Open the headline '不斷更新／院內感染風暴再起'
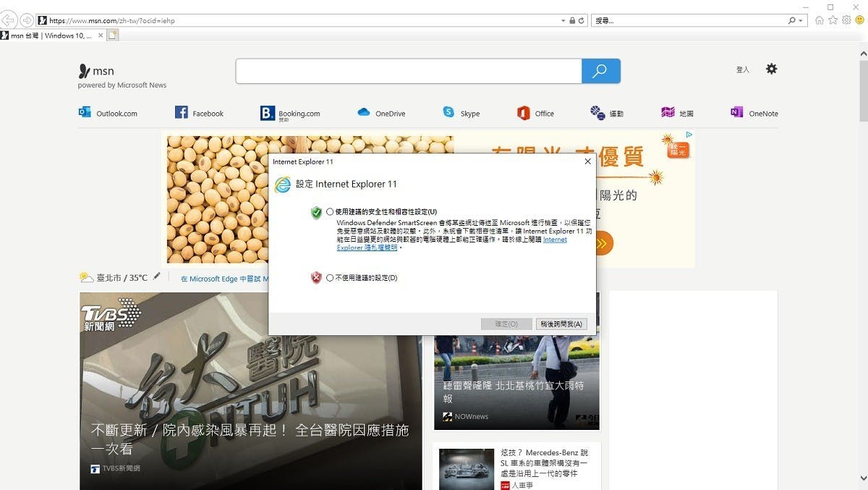 pyautogui.click(x=250, y=439)
